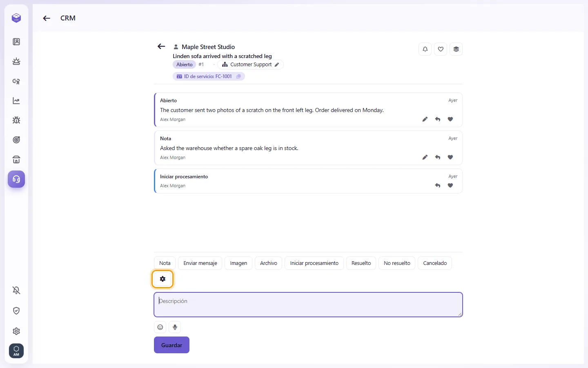
Task: Like the Nota entry with heart
Action: (x=450, y=157)
